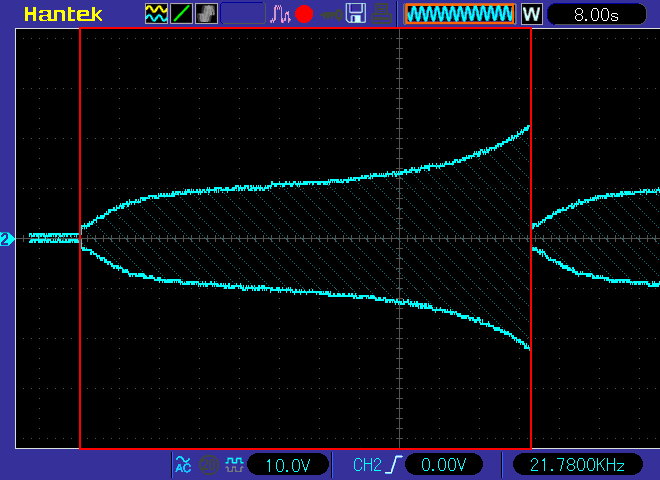Open the 10.0V volts-per-division setting
Viewport: 660px width, 480px height.
click(x=288, y=465)
